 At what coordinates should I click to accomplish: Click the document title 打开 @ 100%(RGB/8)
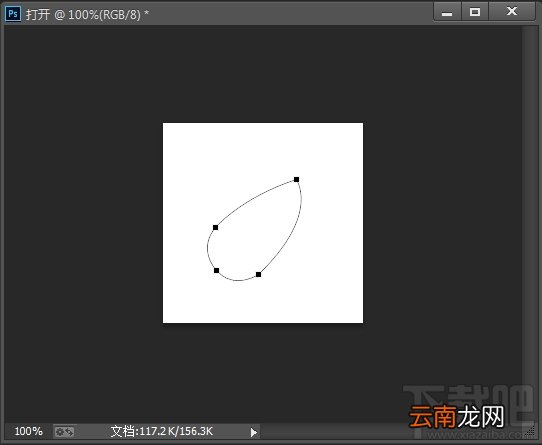coord(87,15)
